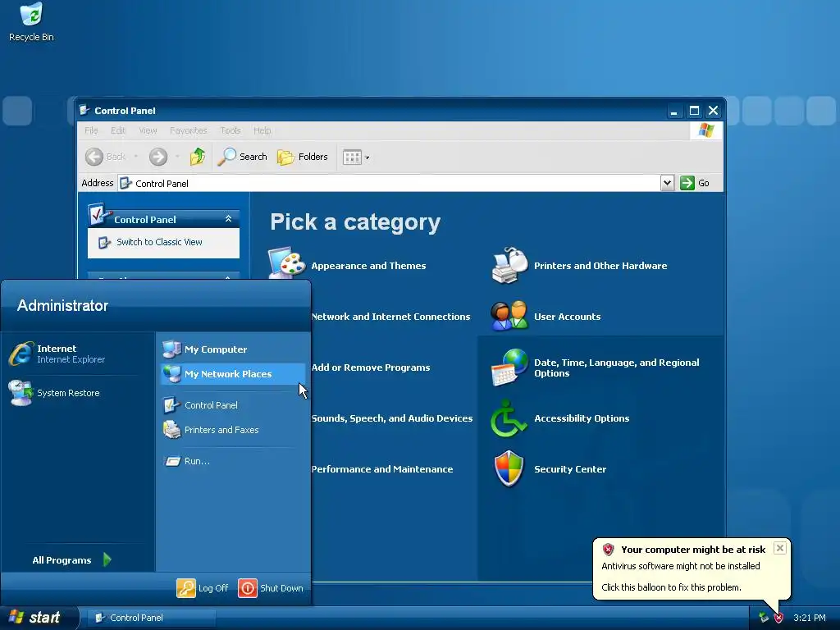
Task: Open the File menu
Action: click(x=91, y=130)
